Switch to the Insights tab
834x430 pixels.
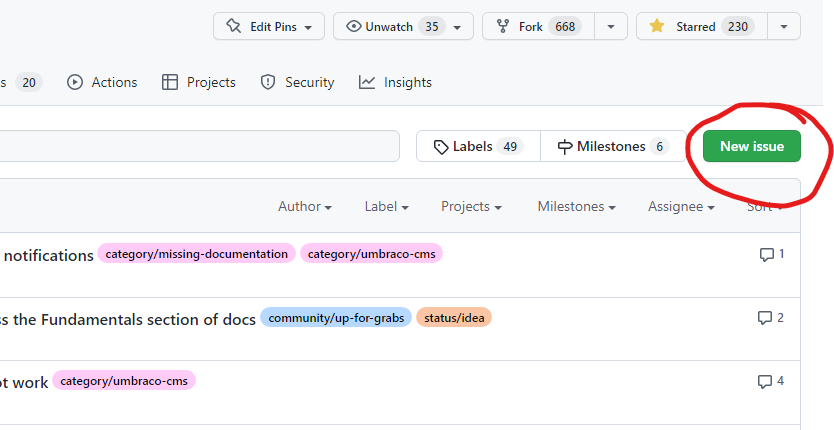pos(395,82)
